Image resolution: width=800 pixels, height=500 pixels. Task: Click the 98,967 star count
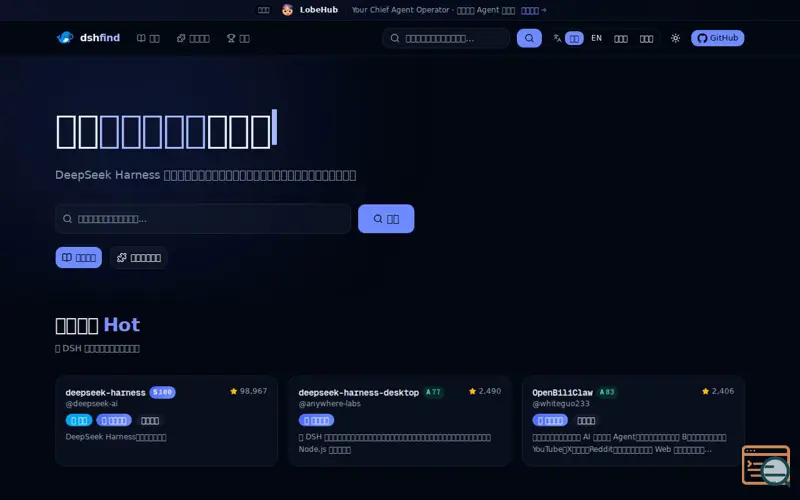pyautogui.click(x=254, y=391)
